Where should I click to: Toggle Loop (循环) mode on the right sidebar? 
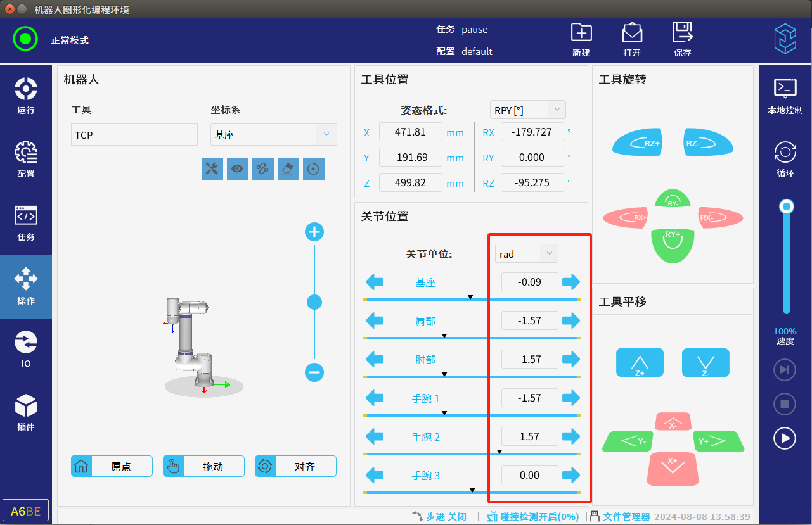point(785,153)
